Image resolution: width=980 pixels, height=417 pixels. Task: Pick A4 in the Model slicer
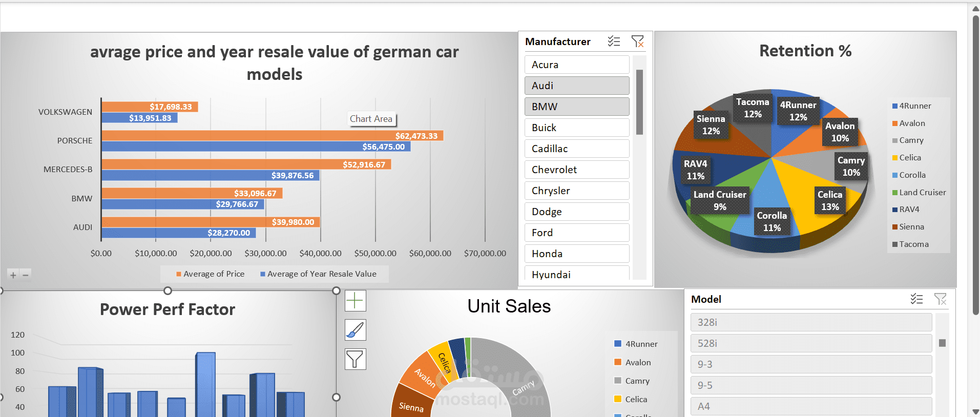[x=811, y=406]
